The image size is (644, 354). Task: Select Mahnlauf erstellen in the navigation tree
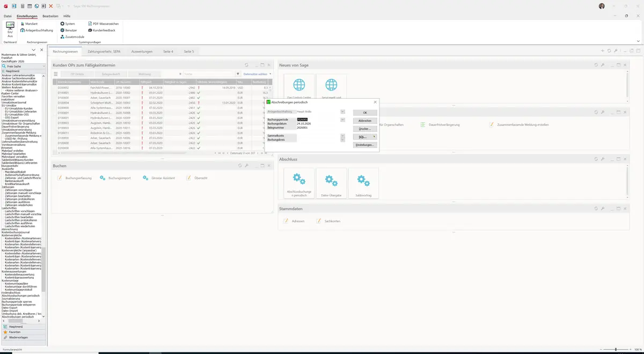coord(13,151)
